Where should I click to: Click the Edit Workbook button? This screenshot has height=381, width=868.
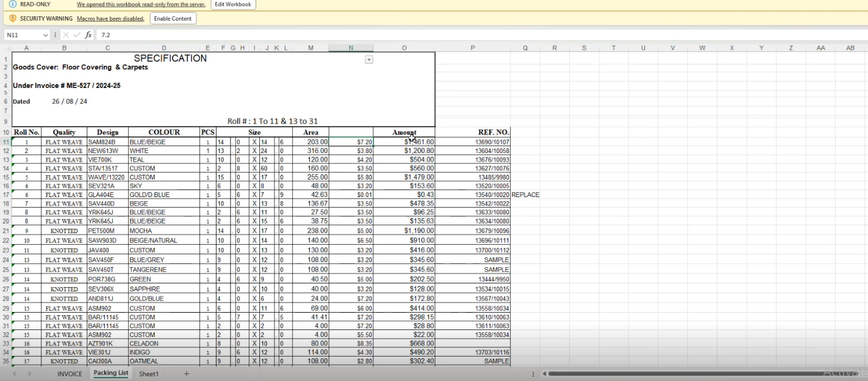click(233, 4)
